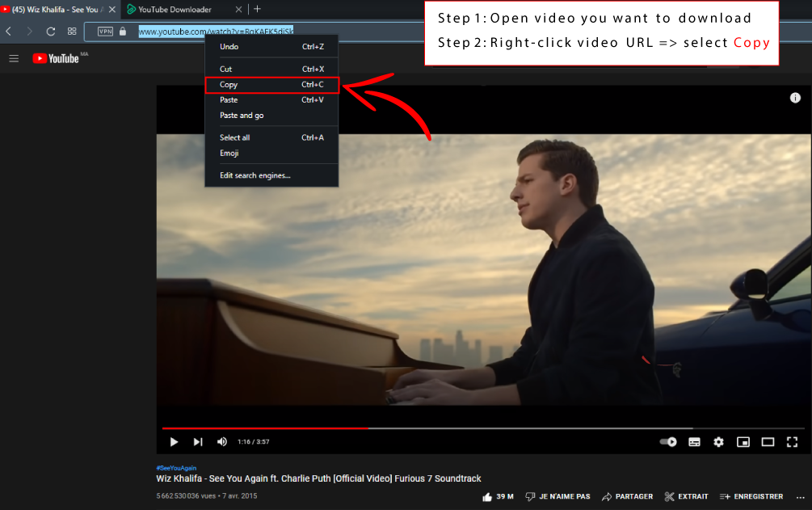Mute the video with the speaker icon
This screenshot has height=510, width=812.
click(222, 441)
